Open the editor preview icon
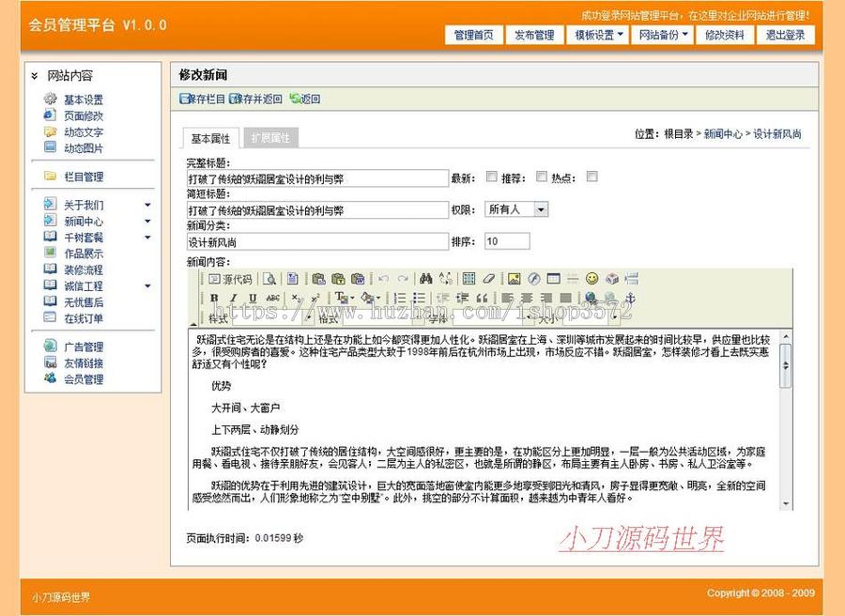The height and width of the screenshot is (616, 845). [269, 279]
